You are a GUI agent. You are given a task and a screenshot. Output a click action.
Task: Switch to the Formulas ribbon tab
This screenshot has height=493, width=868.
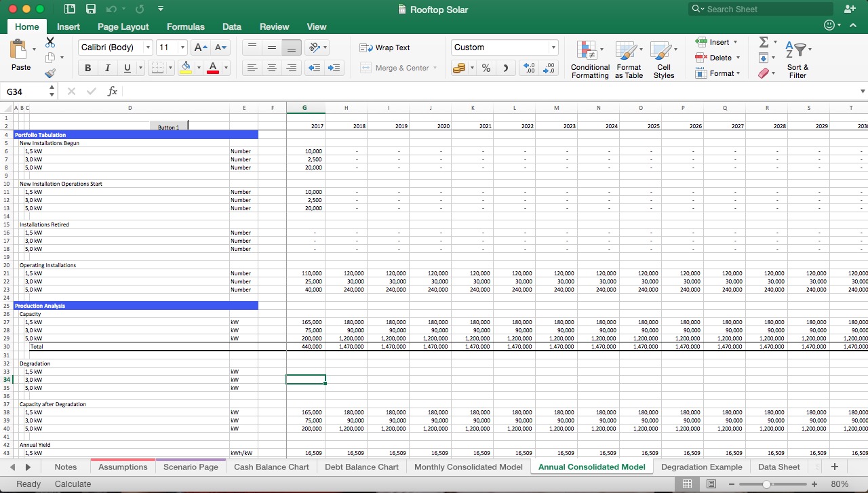(185, 26)
